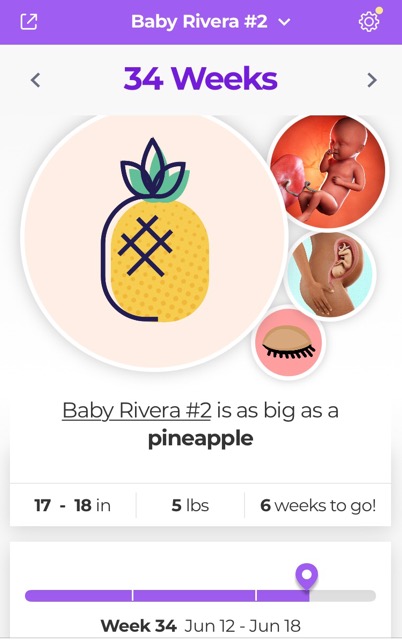Tap the Week 34 Jun 12 - Jun 18 label

coord(200,625)
